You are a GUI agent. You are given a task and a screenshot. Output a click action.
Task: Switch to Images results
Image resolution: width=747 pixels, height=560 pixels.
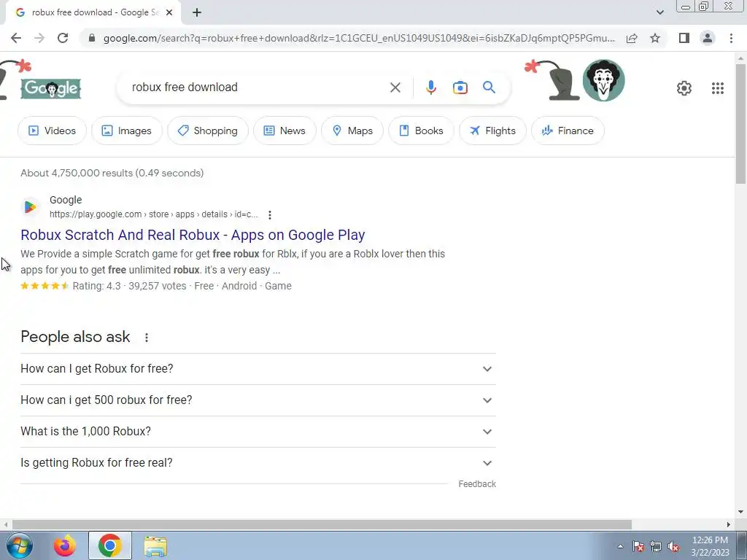127,131
